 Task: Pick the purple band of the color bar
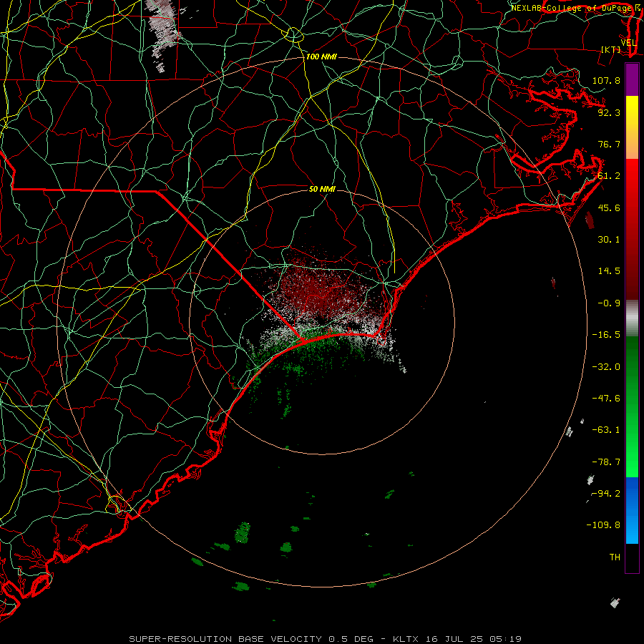pos(632,79)
